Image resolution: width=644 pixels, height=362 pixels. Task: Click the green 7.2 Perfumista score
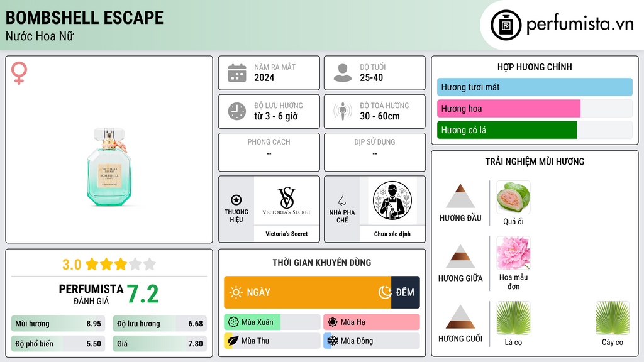[143, 294]
